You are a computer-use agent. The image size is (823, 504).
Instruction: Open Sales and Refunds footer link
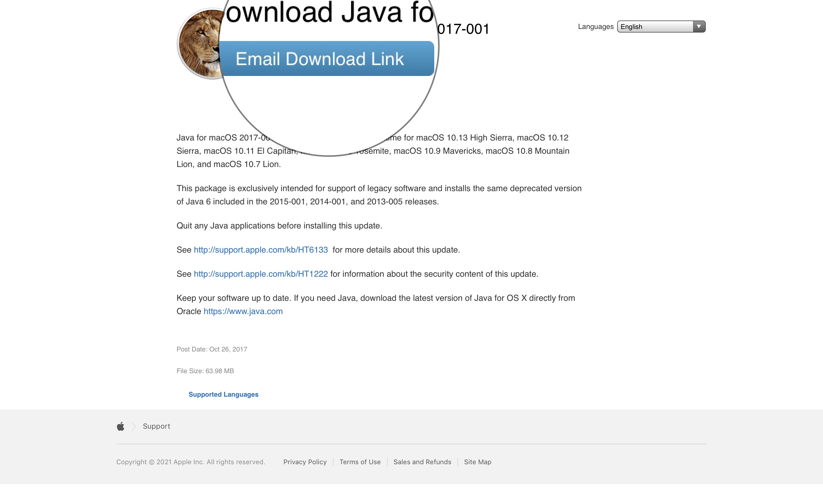(x=422, y=462)
